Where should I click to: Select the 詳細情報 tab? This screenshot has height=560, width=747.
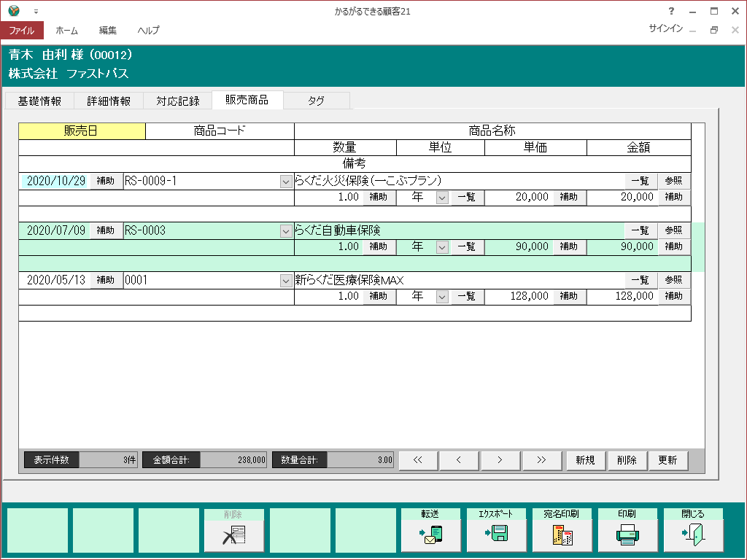click(x=109, y=101)
